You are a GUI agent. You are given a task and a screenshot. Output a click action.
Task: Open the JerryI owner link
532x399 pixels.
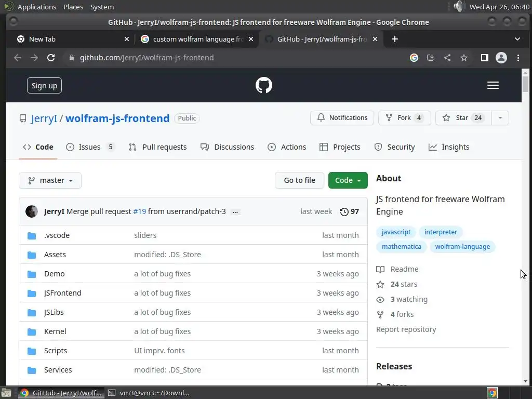pos(44,118)
